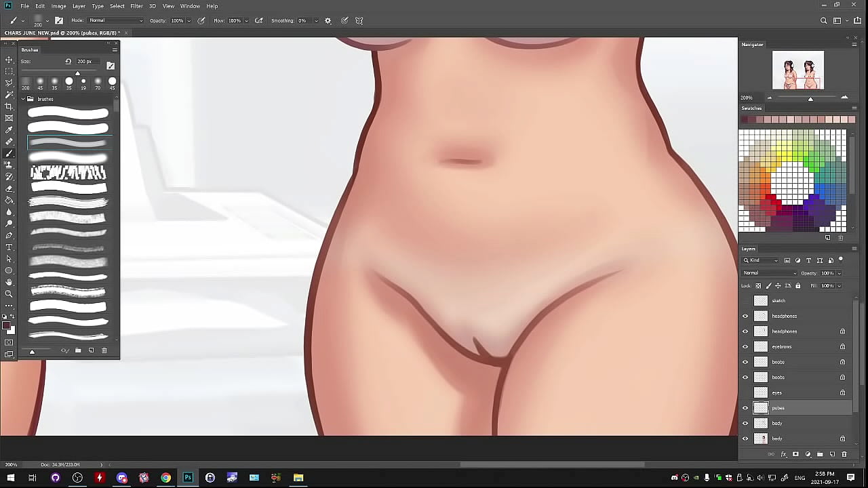The width and height of the screenshot is (868, 488).
Task: Select the eyes layer
Action: click(793, 392)
